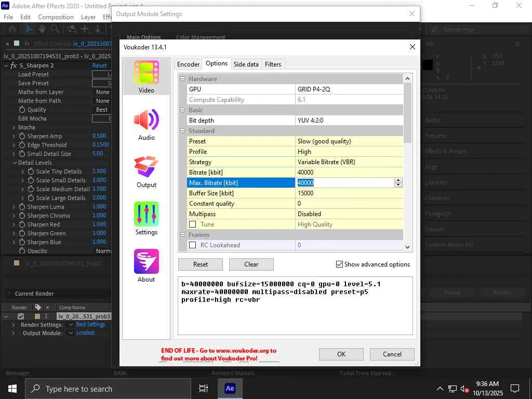This screenshot has width=532, height=399.
Task: Switch to the Filters tab
Action: point(273,64)
